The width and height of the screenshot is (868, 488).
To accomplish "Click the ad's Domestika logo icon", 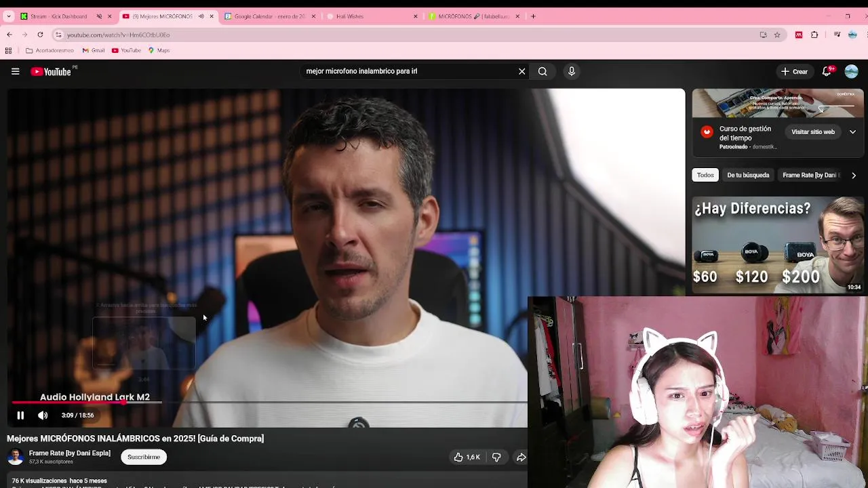I will [707, 132].
